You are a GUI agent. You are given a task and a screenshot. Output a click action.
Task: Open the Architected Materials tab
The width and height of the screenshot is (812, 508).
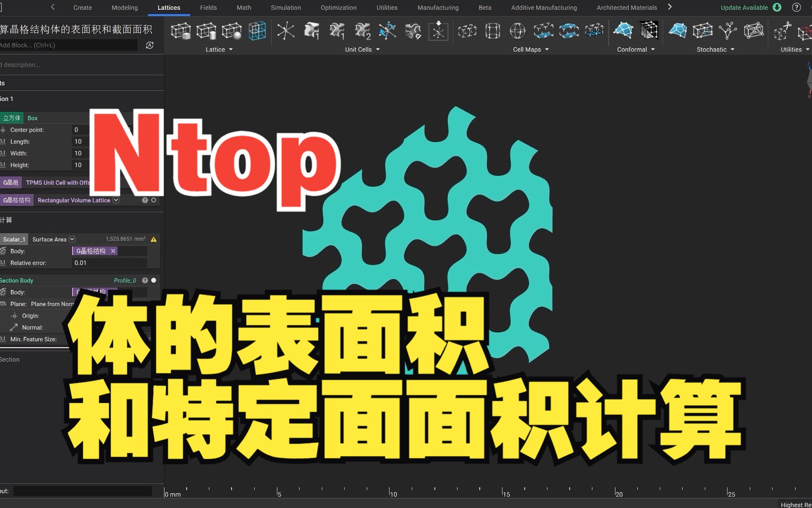pyautogui.click(x=626, y=8)
